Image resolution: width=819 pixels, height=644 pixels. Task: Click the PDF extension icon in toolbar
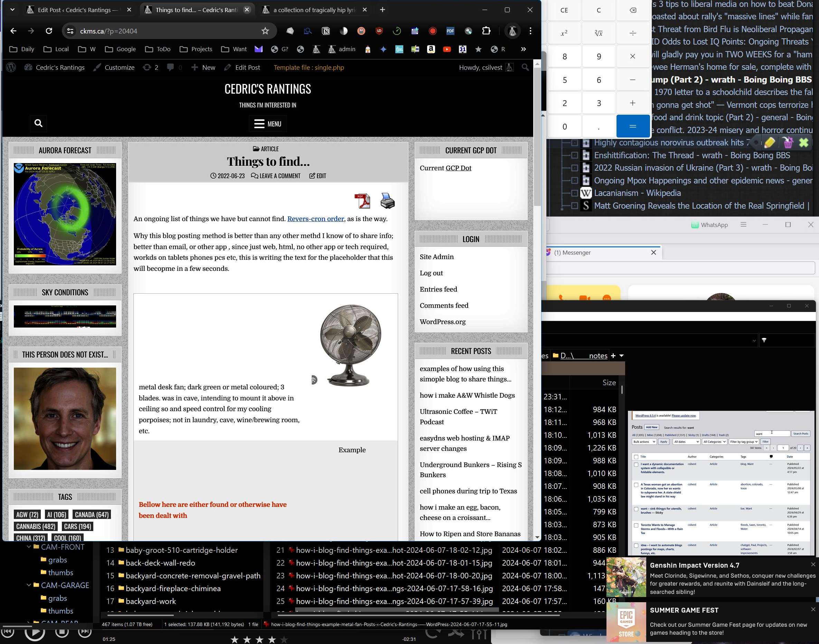click(x=450, y=31)
